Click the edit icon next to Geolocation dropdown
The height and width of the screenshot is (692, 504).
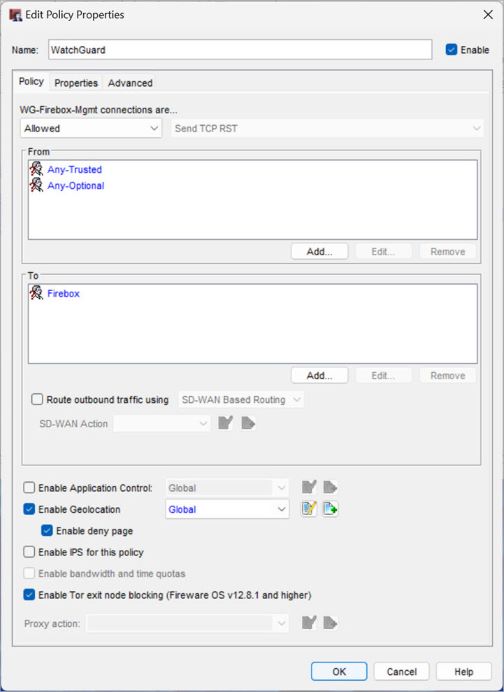pyautogui.click(x=309, y=509)
